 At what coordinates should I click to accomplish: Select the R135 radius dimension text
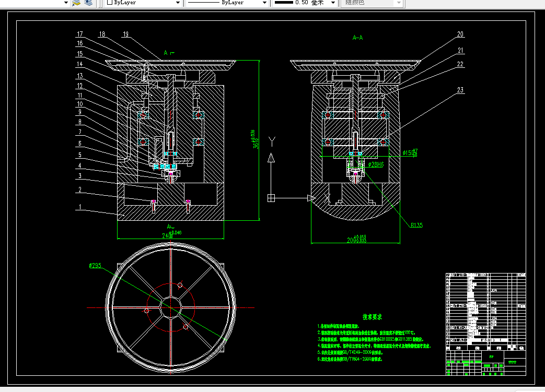coord(416,225)
